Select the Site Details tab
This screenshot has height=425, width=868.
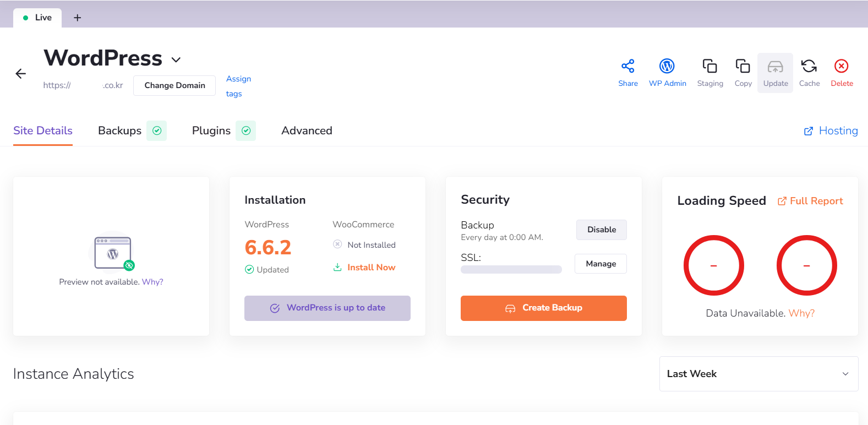(x=43, y=131)
